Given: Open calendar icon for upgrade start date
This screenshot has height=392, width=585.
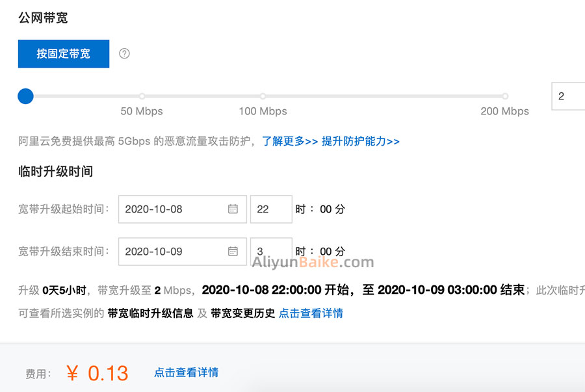Looking at the screenshot, I should point(233,209).
